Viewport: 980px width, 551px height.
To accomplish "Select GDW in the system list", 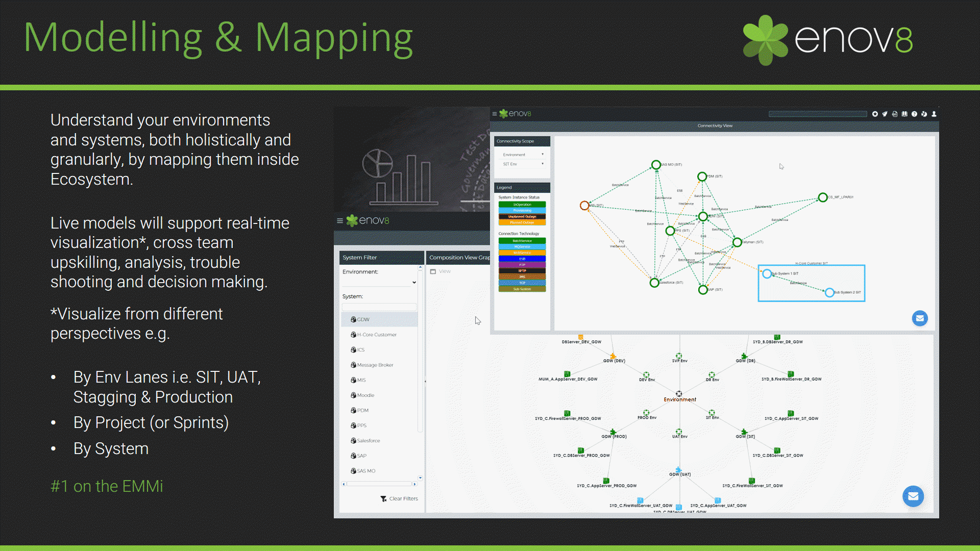I will 363,319.
